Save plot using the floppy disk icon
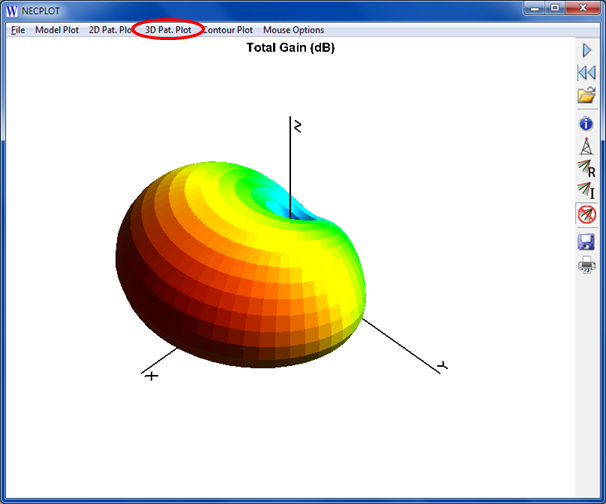This screenshot has width=606, height=504. [x=587, y=242]
